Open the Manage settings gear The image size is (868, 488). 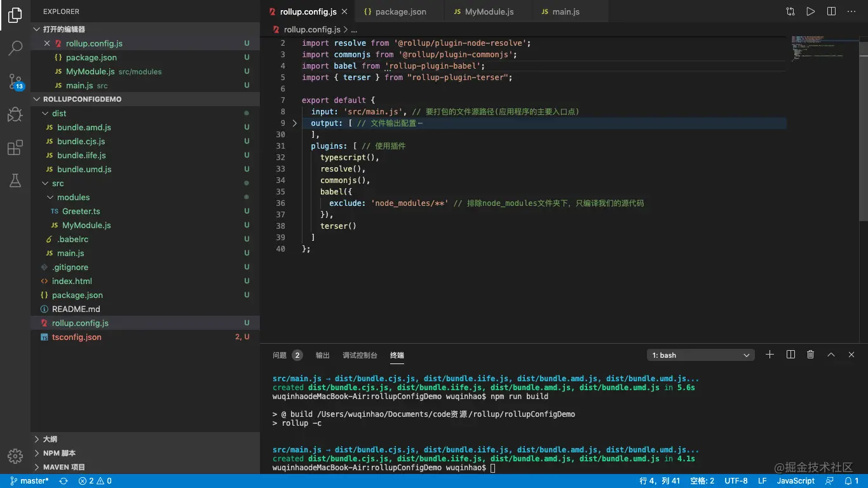(15, 456)
